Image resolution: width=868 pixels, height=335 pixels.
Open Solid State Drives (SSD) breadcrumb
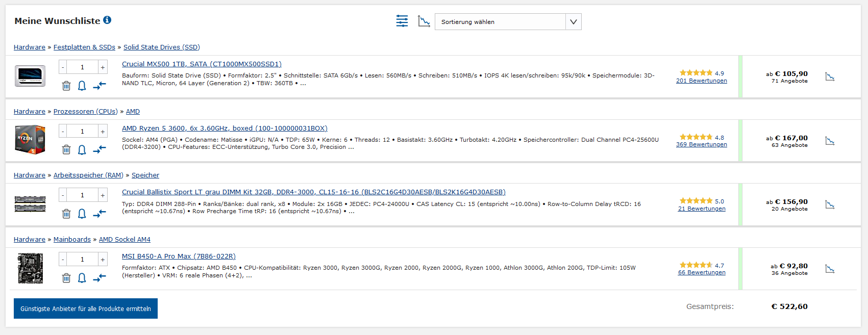click(x=162, y=47)
